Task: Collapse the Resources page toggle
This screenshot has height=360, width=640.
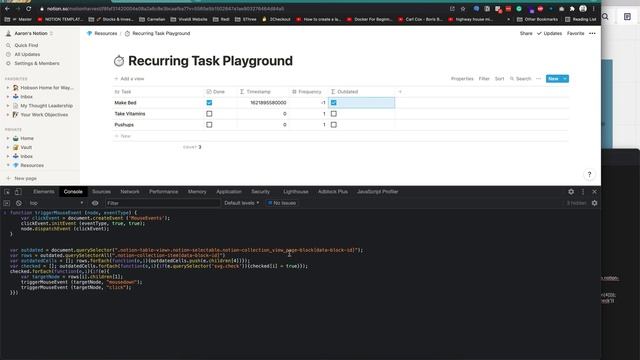Action: pos(8,165)
